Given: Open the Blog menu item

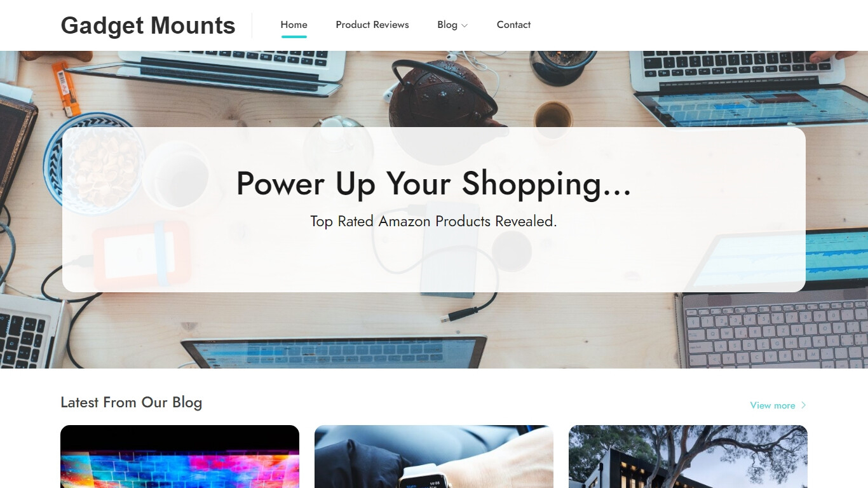Looking at the screenshot, I should click(447, 25).
